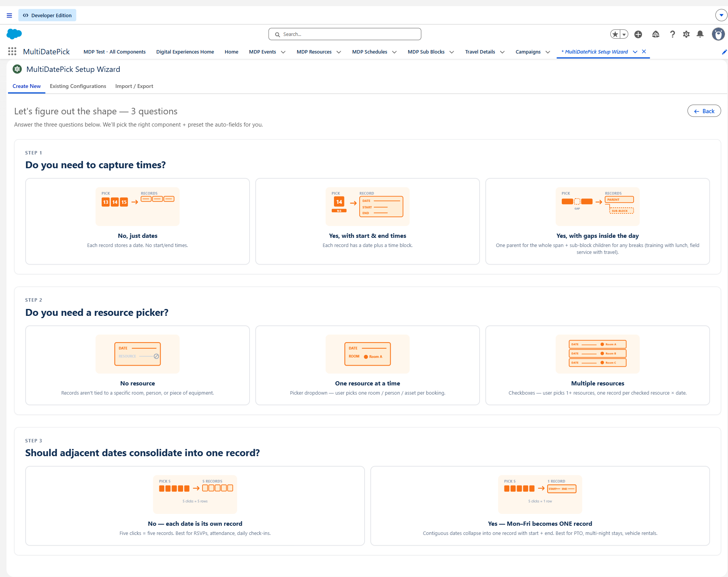Click the Room A/B/C rows illustration
Image resolution: width=728 pixels, height=577 pixels.
pyautogui.click(x=598, y=354)
